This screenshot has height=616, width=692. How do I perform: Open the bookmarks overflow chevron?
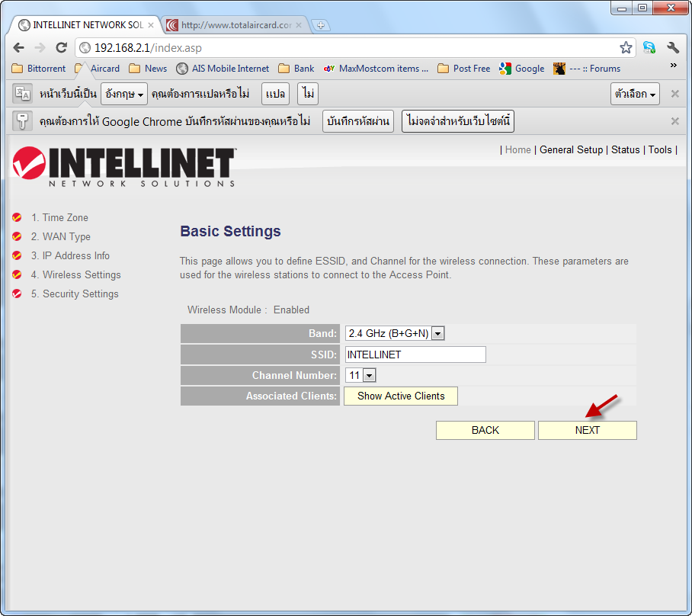click(x=674, y=66)
